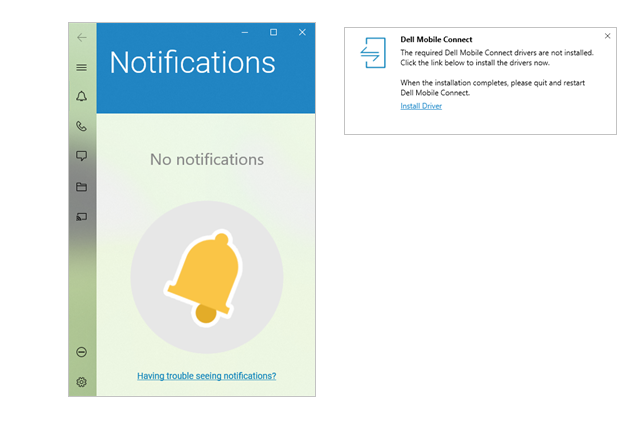Maximize the Notifications window

[x=274, y=32]
